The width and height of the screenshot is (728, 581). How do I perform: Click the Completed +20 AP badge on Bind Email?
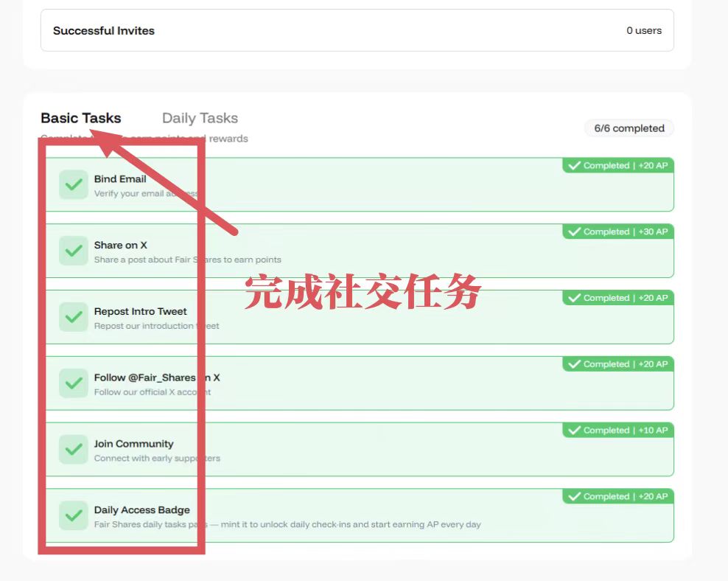point(617,165)
